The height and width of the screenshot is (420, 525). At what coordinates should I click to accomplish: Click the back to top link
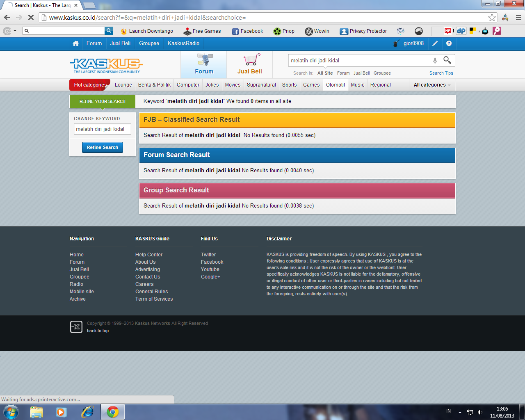click(98, 331)
